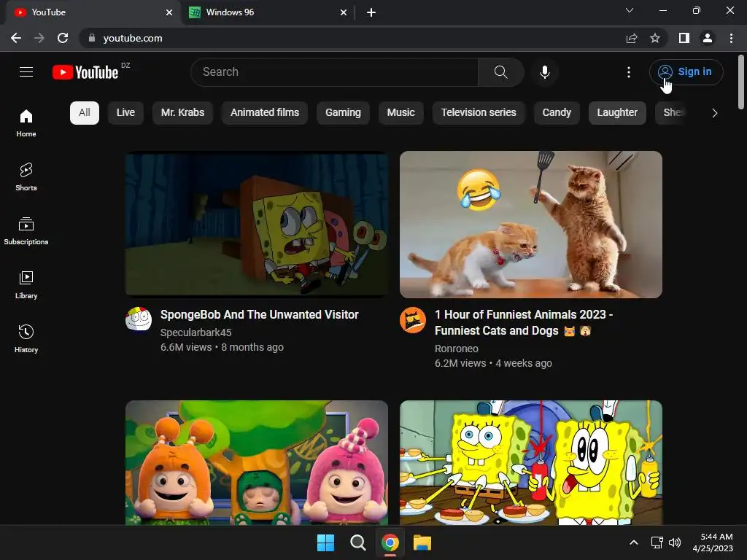Open the Windows Start menu

click(x=326, y=542)
